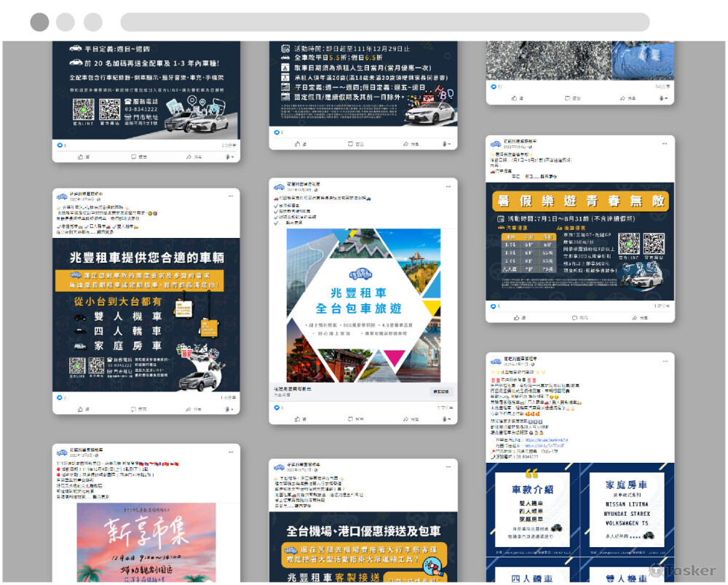This screenshot has height=585, width=728.
Task: Open three-dot menu on 新享市集 post
Action: point(230,450)
